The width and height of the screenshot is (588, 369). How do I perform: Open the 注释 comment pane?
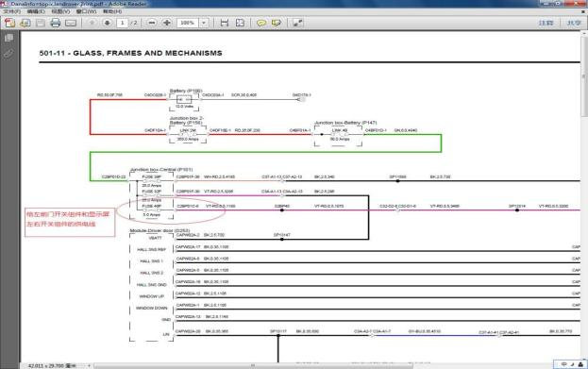(x=546, y=23)
